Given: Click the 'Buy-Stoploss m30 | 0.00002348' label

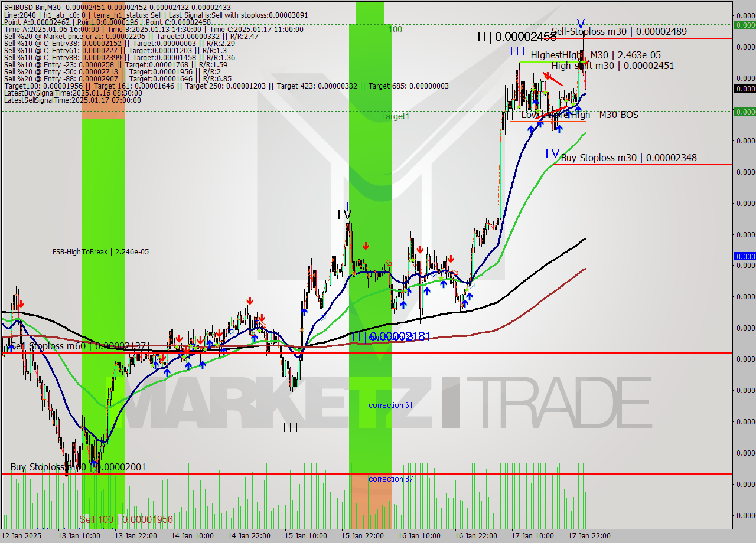Looking at the screenshot, I should (x=628, y=158).
